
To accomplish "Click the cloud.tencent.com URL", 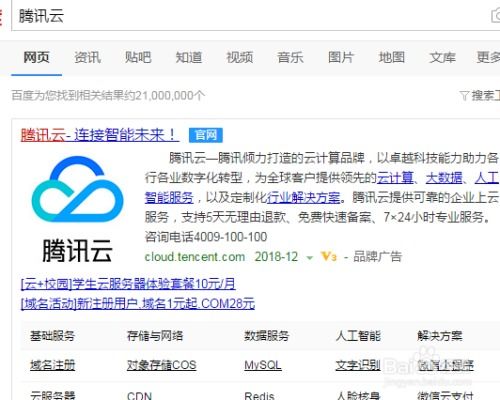I will point(195,257).
